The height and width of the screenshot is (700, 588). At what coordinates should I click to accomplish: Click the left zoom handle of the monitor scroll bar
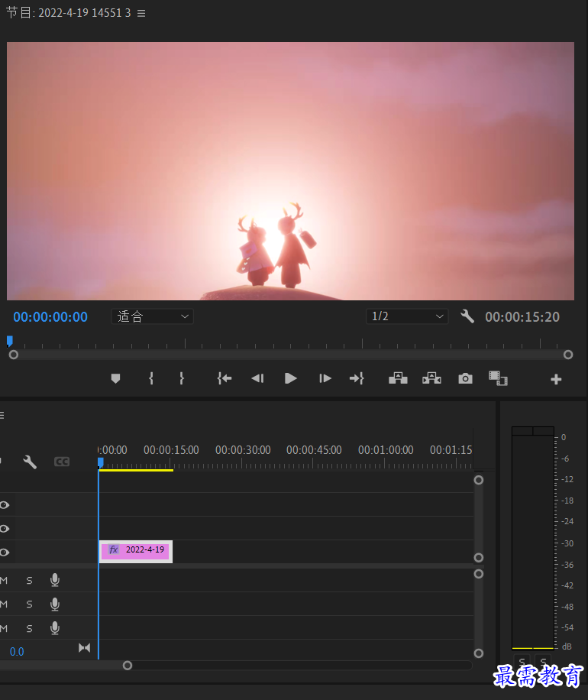[14, 355]
